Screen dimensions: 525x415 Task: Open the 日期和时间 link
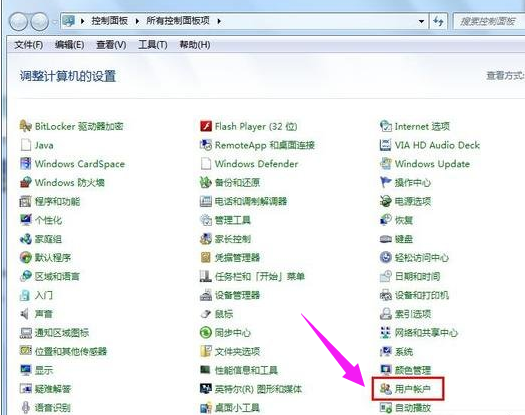417,276
